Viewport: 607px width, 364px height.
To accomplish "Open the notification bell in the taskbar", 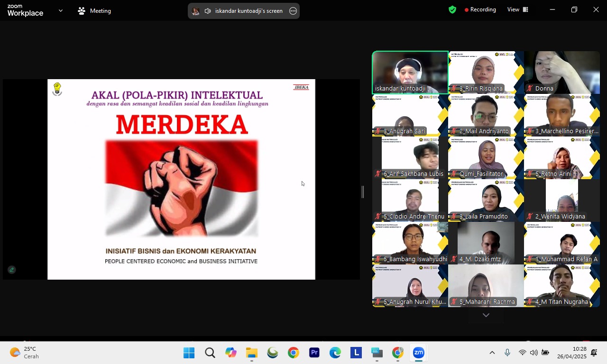I will (x=594, y=353).
